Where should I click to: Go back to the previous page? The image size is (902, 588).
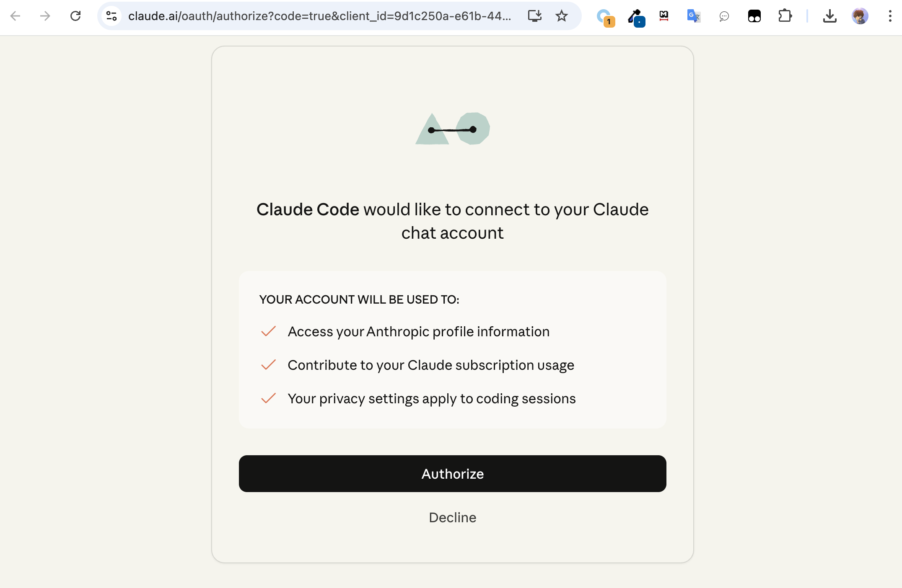click(15, 16)
